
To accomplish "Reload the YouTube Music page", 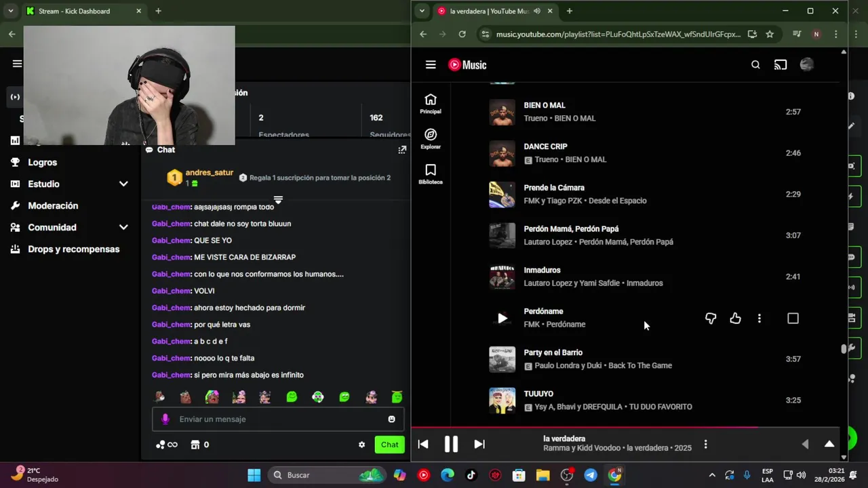I will click(x=462, y=34).
